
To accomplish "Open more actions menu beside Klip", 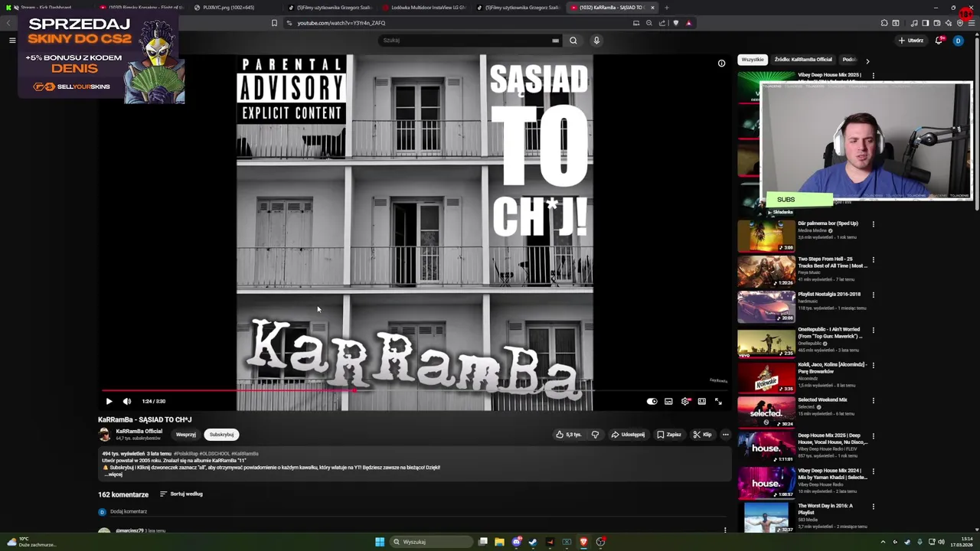I will 726,435.
